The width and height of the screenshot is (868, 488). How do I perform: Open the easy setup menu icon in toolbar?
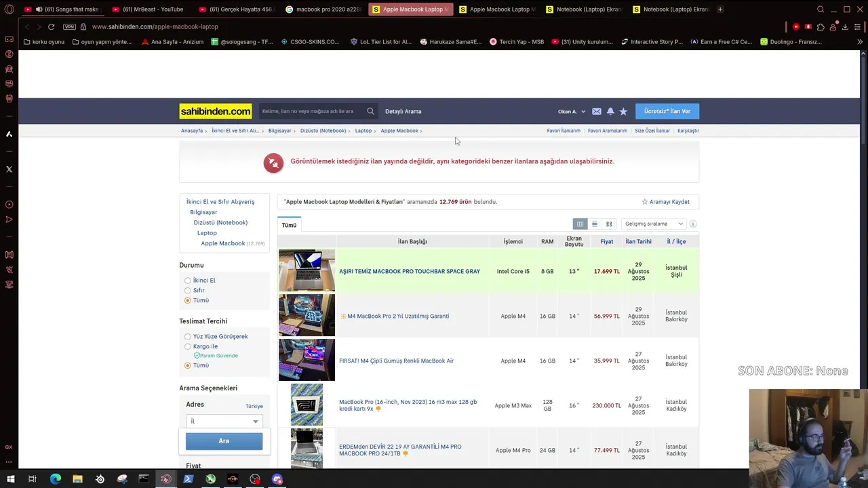858,26
